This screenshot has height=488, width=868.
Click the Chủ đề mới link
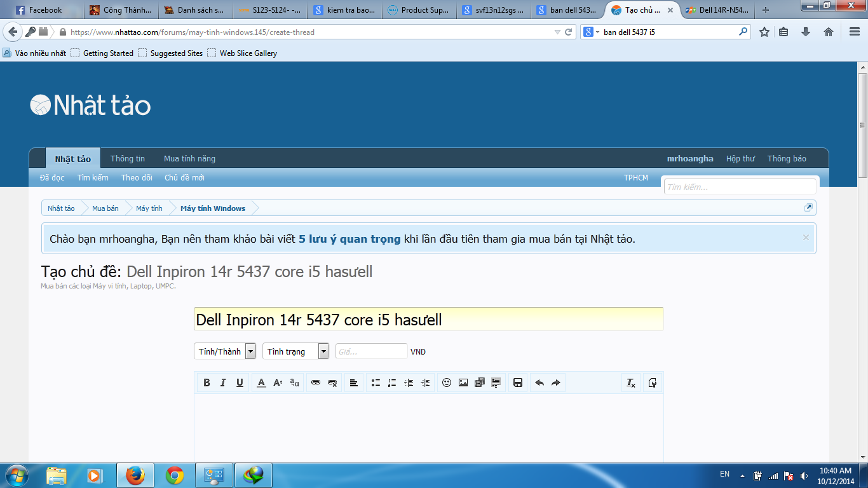coord(184,177)
